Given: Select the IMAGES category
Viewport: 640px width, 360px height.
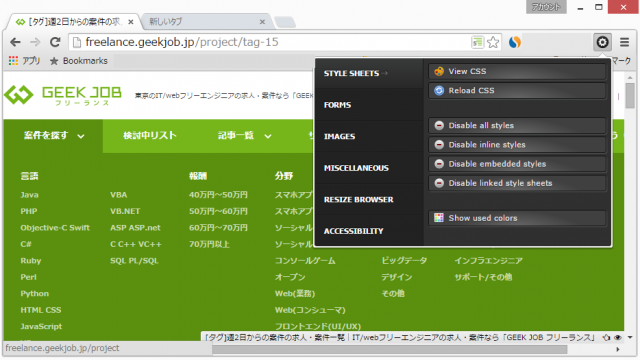Looking at the screenshot, I should (x=369, y=136).
